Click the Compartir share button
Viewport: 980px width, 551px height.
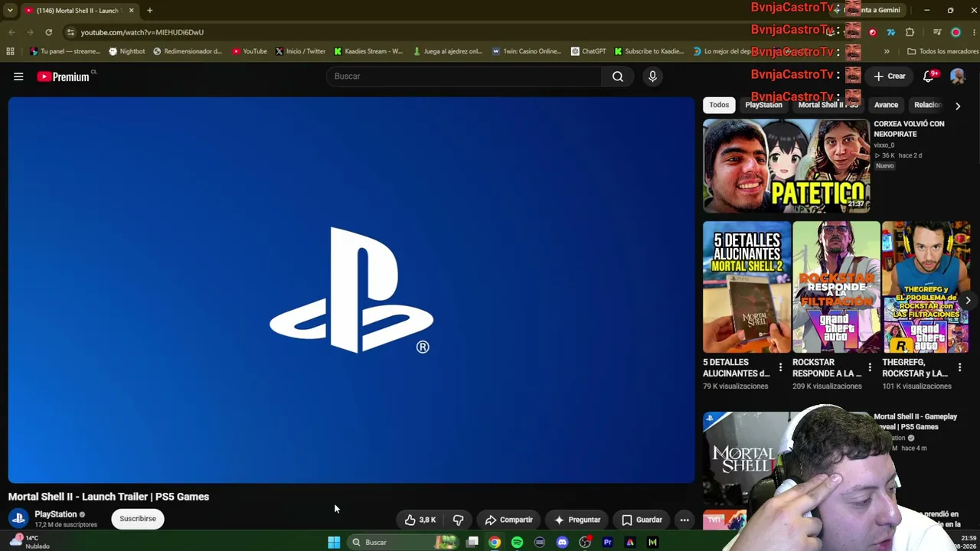[x=508, y=520]
